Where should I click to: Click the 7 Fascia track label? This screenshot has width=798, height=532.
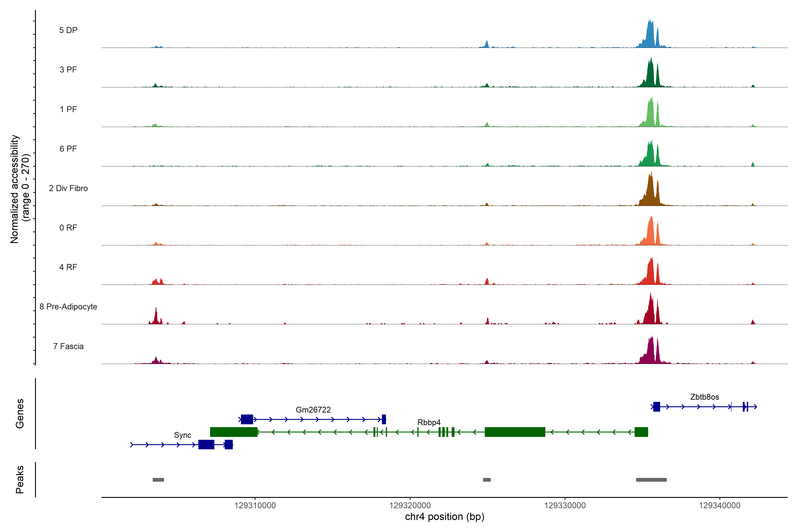[x=68, y=346]
